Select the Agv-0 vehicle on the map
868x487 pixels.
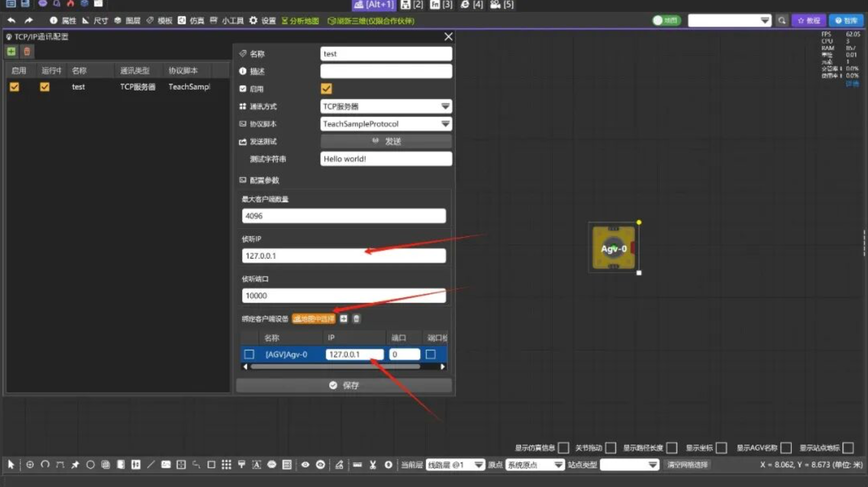coord(614,248)
